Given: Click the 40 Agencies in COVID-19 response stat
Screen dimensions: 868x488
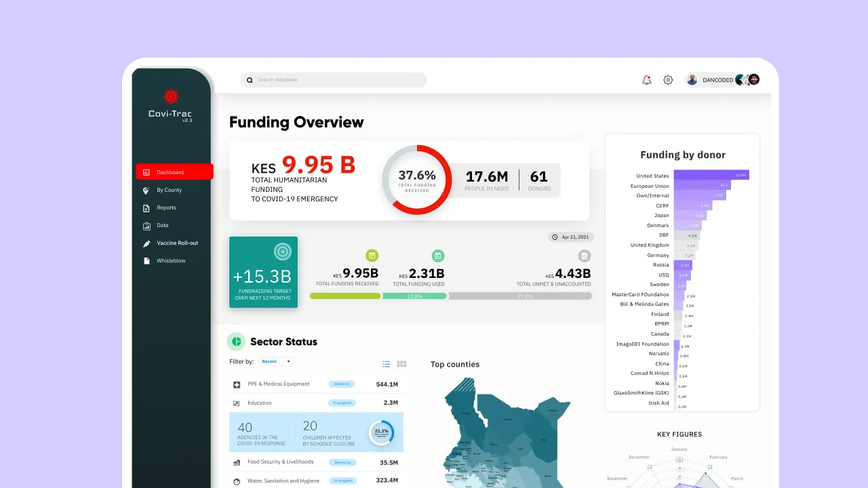Looking at the screenshot, I should point(261,433).
